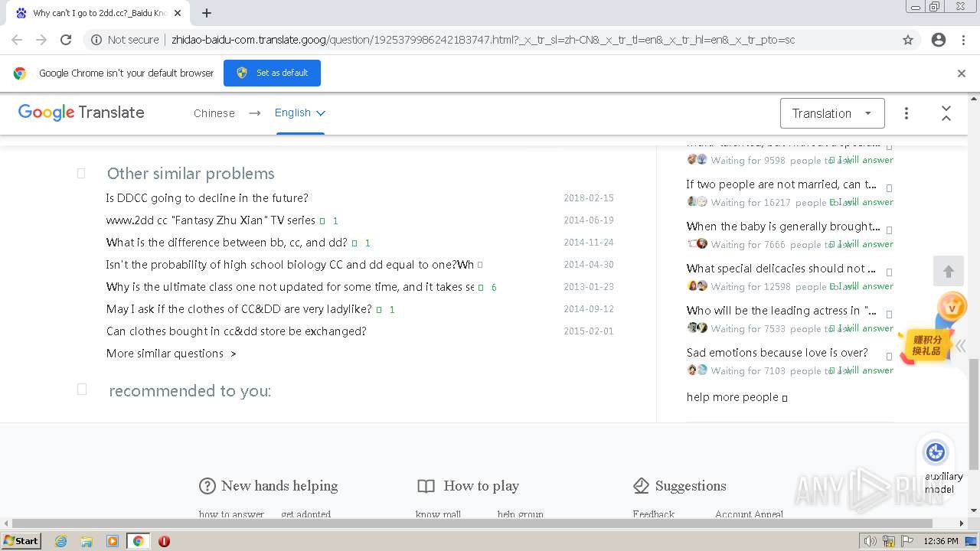Collapse the Google Translate toolbar

pyautogui.click(x=946, y=113)
